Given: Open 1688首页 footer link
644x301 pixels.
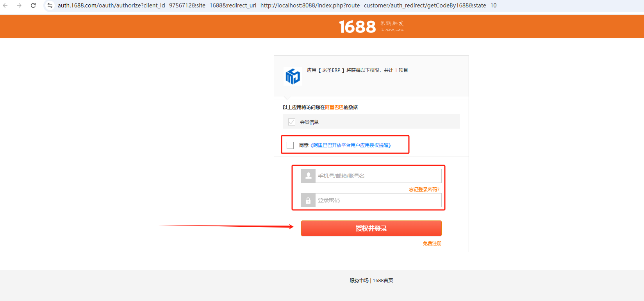Looking at the screenshot, I should coord(383,281).
